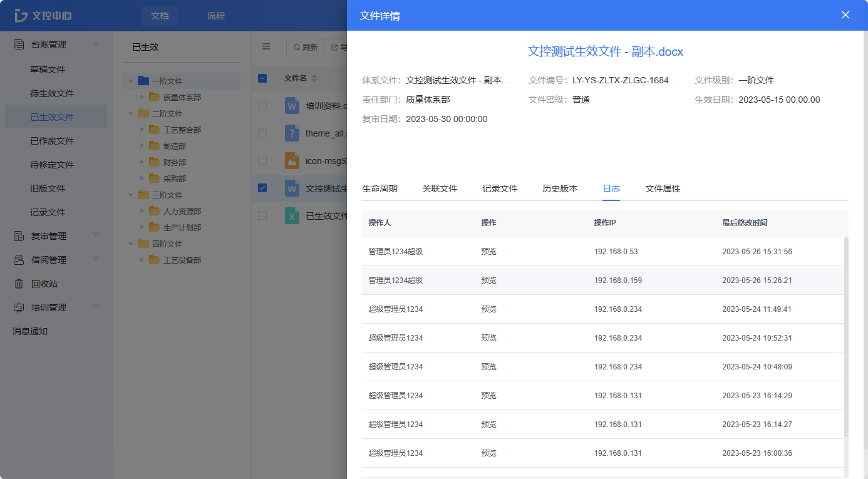This screenshot has width=868, height=479.
Task: Click the 复审管理 review management icon
Action: pos(18,235)
